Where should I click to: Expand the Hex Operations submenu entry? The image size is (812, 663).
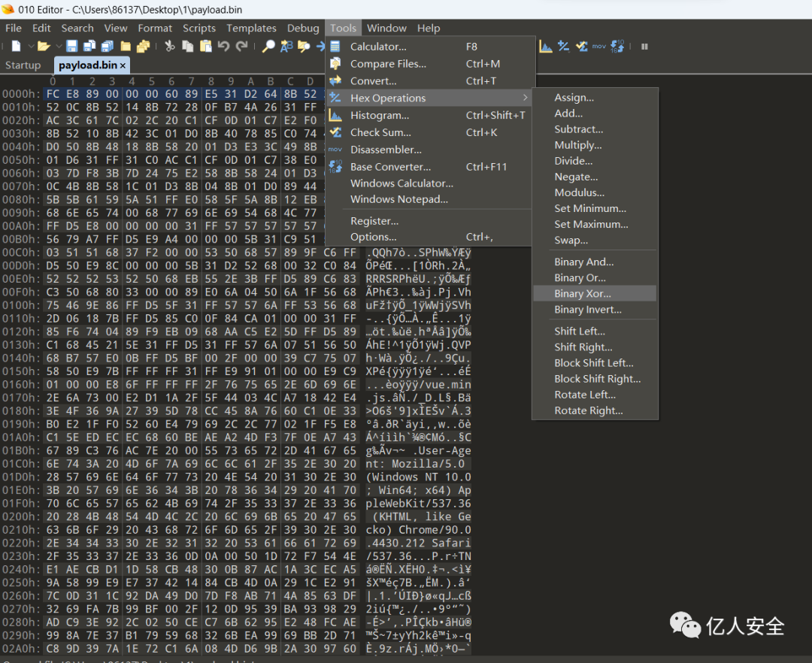(429, 98)
